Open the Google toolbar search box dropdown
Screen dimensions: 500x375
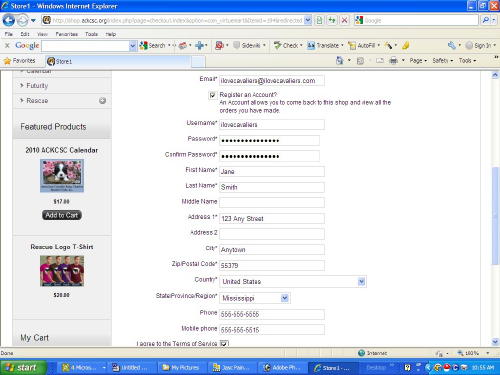pyautogui.click(x=133, y=46)
